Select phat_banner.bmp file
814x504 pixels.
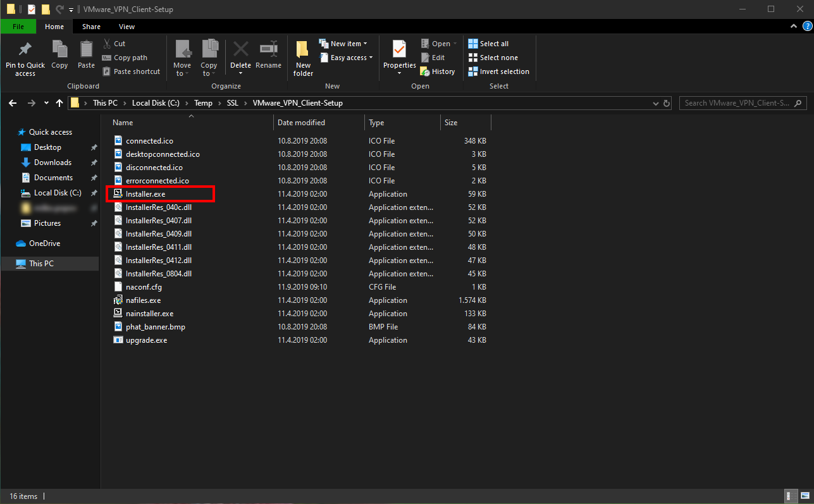155,327
